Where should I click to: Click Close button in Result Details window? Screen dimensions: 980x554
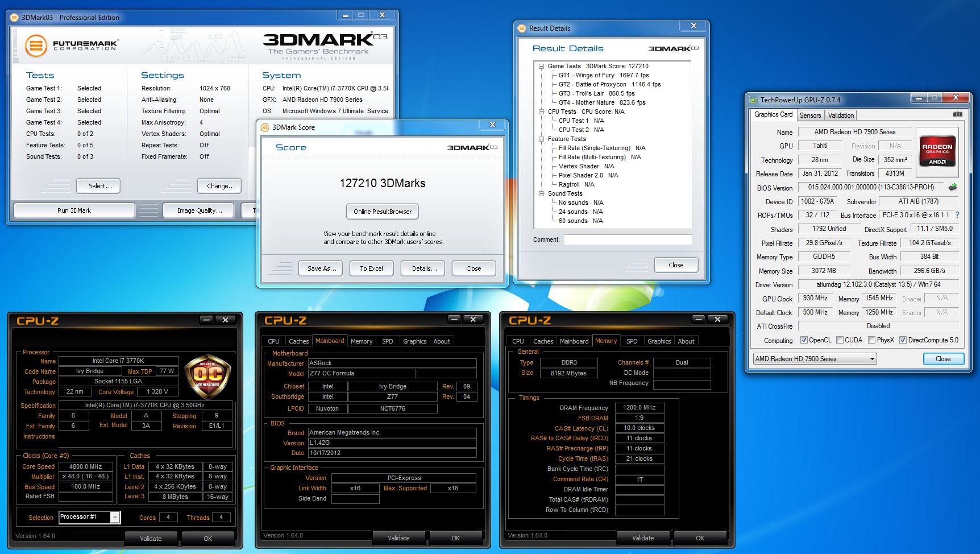(x=676, y=265)
